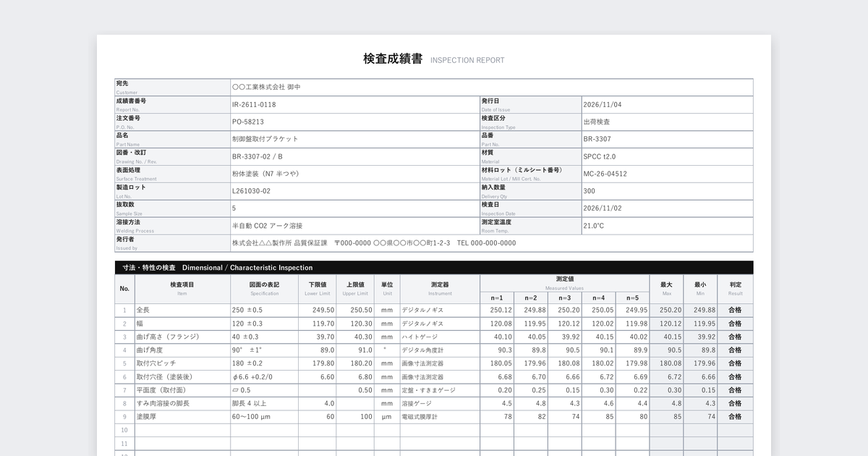868x456 pixels.
Task: Click the customer value ○○工業株式会社 御中
Action: click(x=266, y=87)
